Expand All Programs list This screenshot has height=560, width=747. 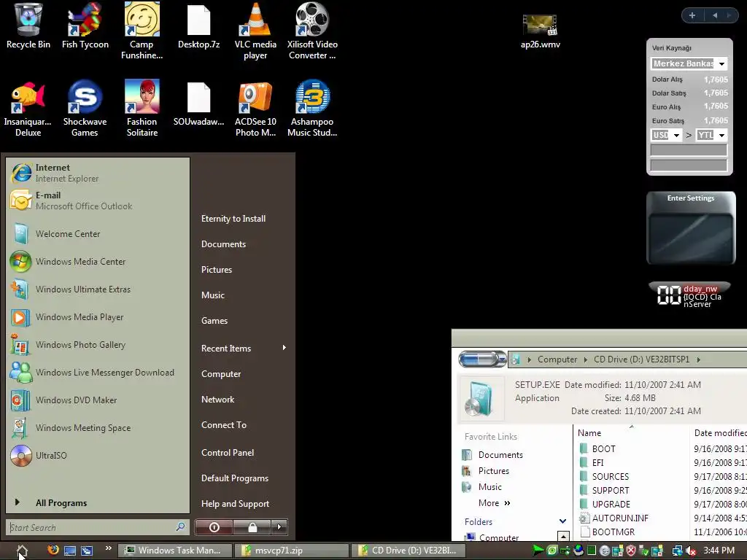point(61,503)
